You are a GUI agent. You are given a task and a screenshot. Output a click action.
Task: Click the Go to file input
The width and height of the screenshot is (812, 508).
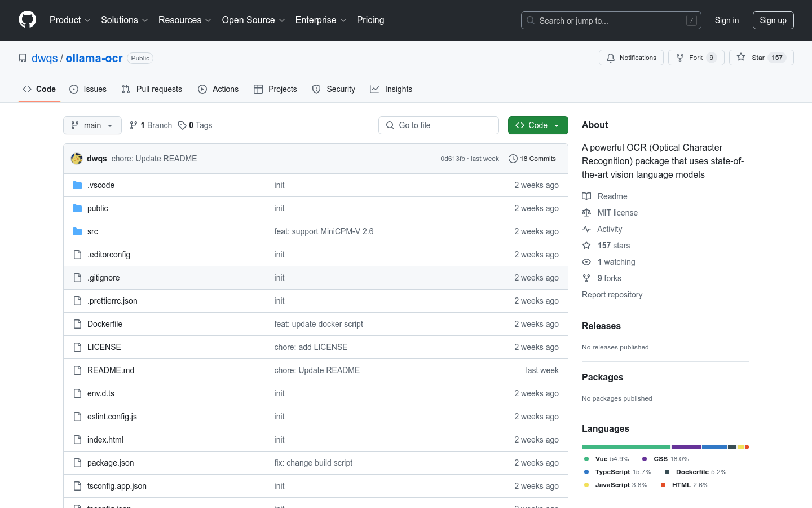click(439, 125)
